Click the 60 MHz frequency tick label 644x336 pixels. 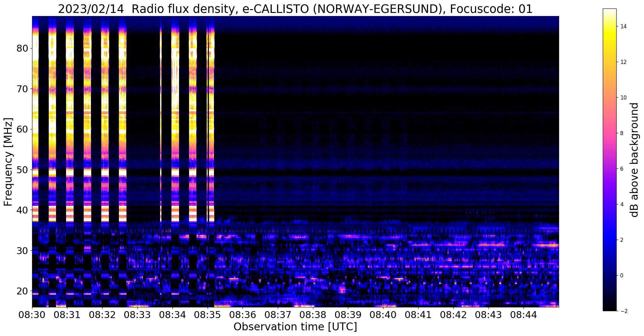click(x=22, y=129)
